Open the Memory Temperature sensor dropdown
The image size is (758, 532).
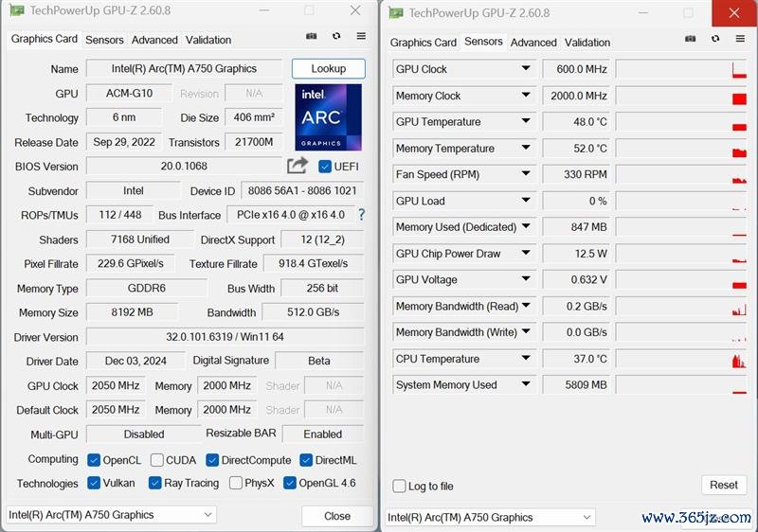point(526,148)
